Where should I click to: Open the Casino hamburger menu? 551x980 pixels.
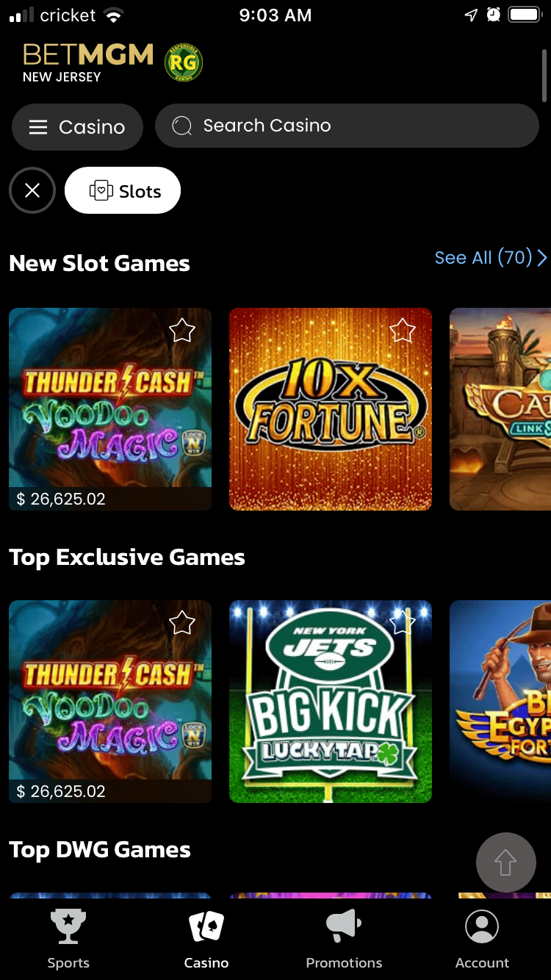click(77, 127)
